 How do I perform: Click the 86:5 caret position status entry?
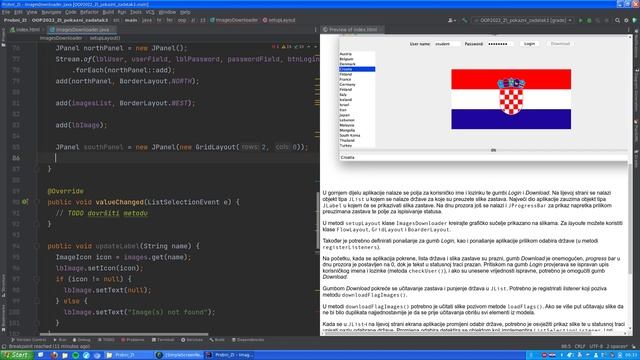(566, 347)
